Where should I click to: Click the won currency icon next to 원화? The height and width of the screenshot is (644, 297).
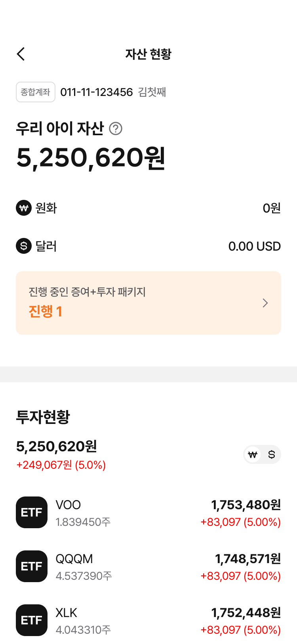[24, 208]
